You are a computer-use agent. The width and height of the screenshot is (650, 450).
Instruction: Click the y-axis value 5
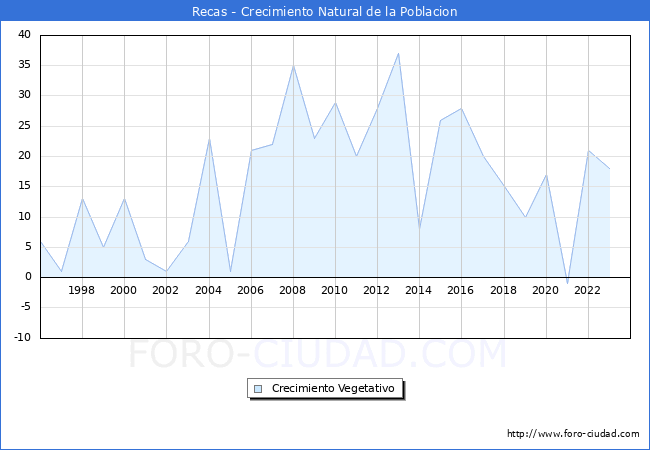click(x=28, y=247)
